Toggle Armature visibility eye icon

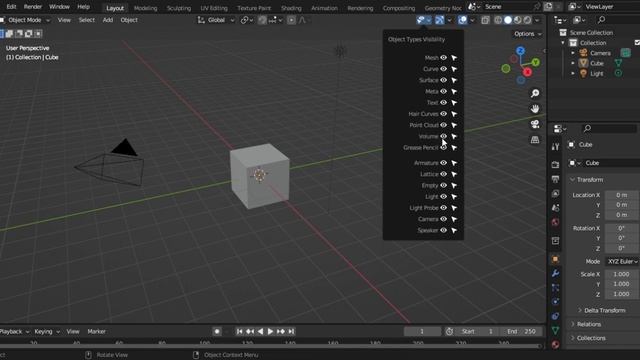pyautogui.click(x=443, y=163)
